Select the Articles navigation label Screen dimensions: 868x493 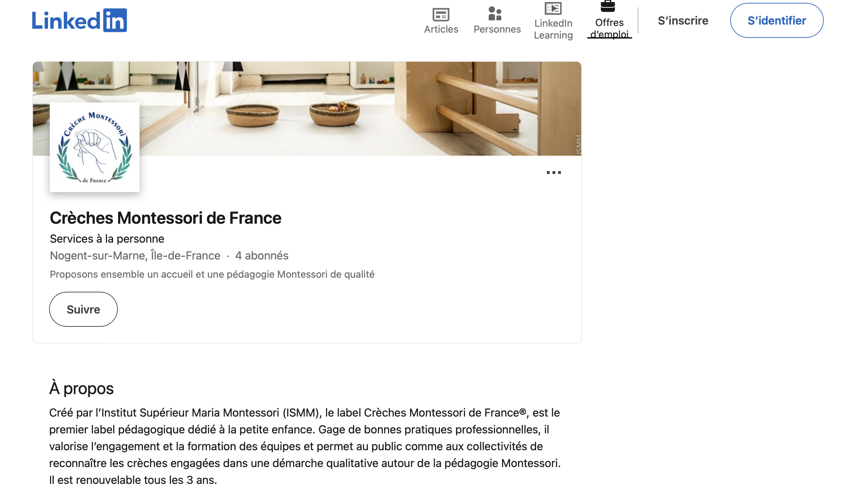coord(441,29)
